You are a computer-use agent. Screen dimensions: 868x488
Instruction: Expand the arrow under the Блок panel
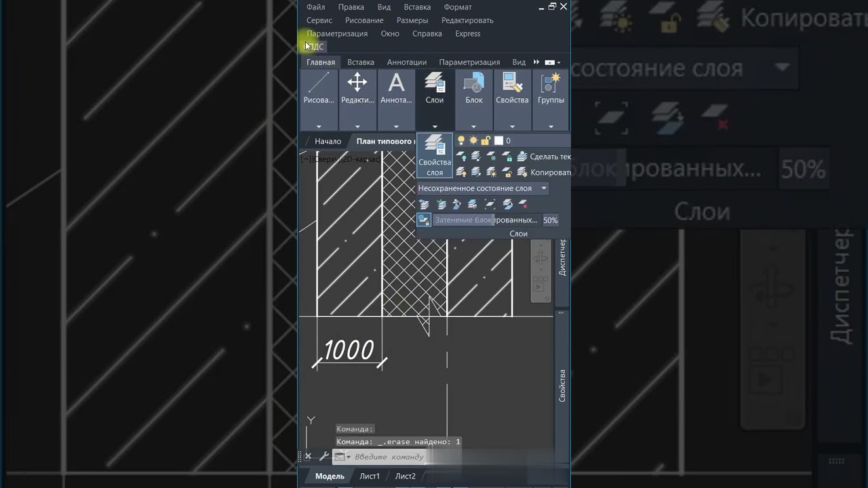pyautogui.click(x=474, y=126)
